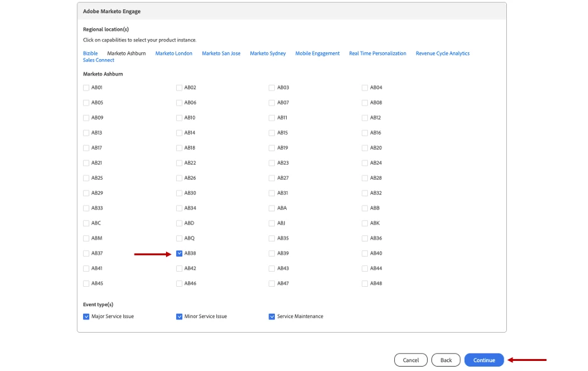Open Mobile Engagement capability
Viewport: 588px width, 371px height.
pyautogui.click(x=317, y=53)
